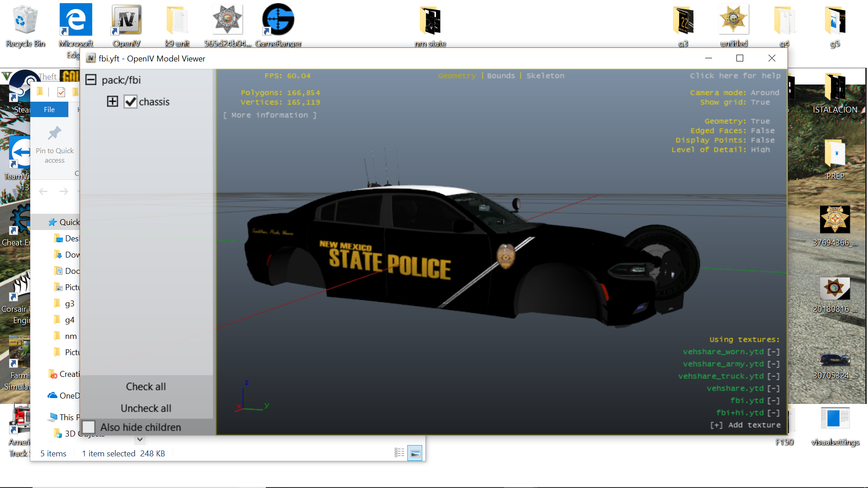Open the nm state folder icon

point(430,21)
